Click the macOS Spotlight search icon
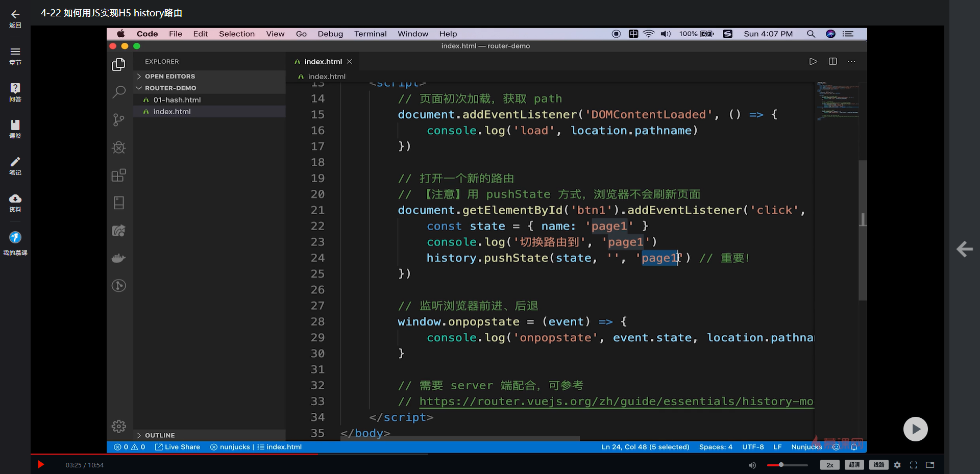This screenshot has width=980, height=474. [811, 34]
